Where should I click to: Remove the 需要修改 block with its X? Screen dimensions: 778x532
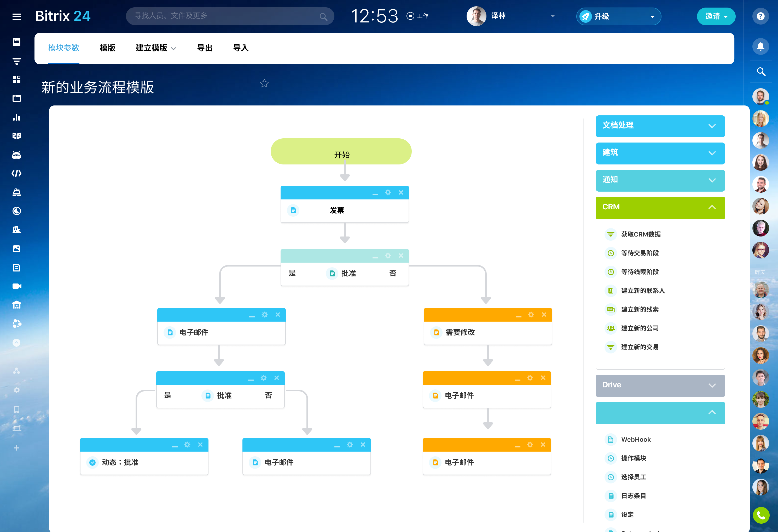point(544,315)
